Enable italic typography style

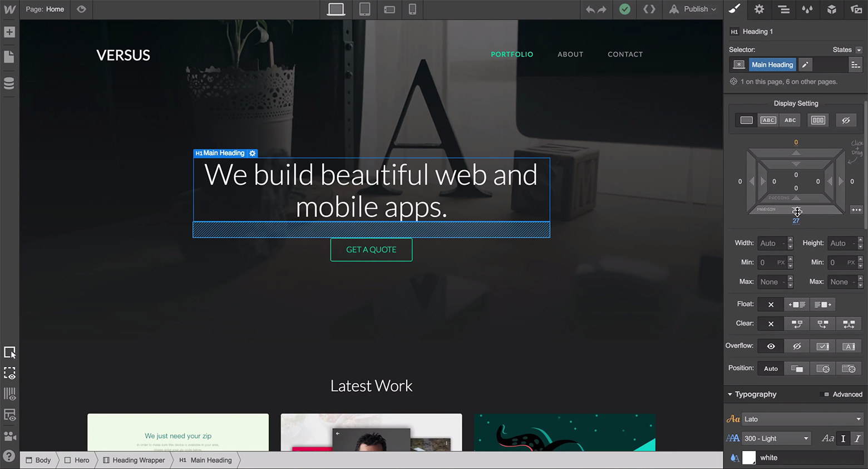point(859,438)
